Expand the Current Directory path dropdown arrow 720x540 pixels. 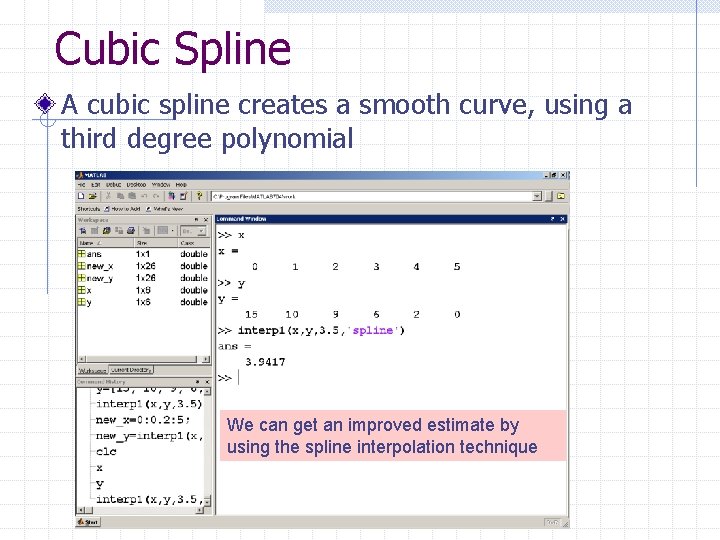point(537,197)
